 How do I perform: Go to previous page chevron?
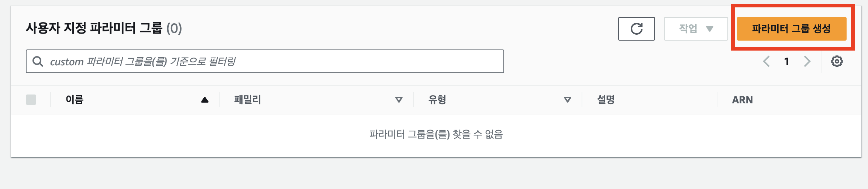pos(767,61)
